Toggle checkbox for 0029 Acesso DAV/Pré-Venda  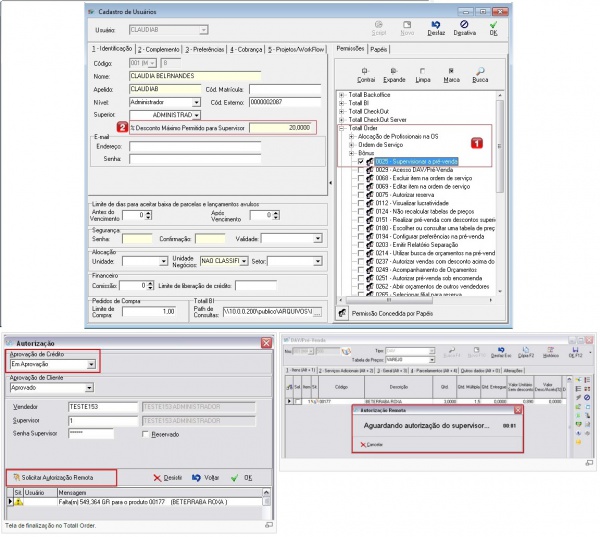(360, 170)
